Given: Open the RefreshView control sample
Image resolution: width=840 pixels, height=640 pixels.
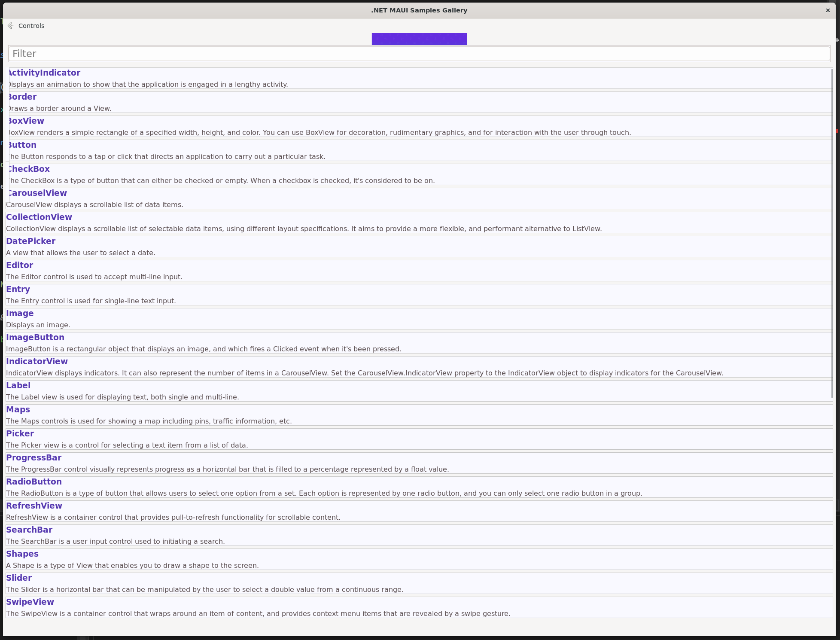Looking at the screenshot, I should [34, 506].
